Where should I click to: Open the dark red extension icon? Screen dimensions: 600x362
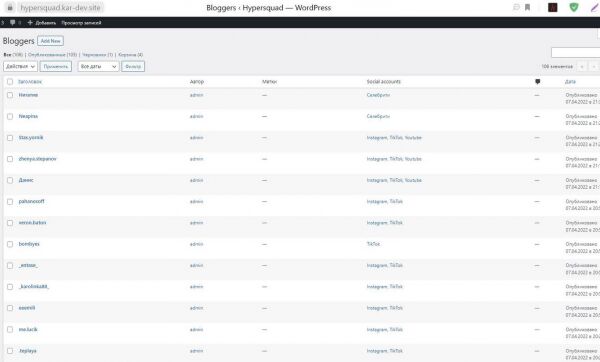tap(553, 7)
